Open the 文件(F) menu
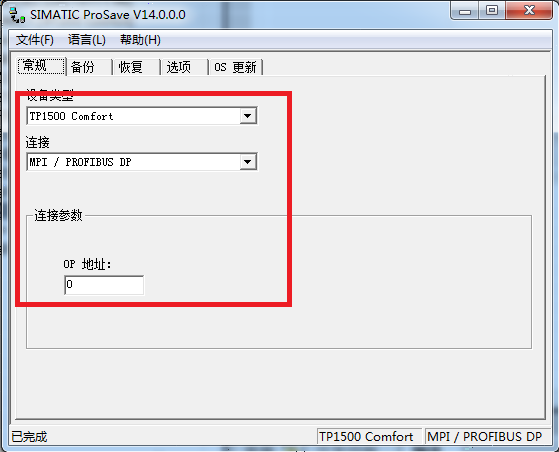Screen dimensions: 559x452 [35, 40]
